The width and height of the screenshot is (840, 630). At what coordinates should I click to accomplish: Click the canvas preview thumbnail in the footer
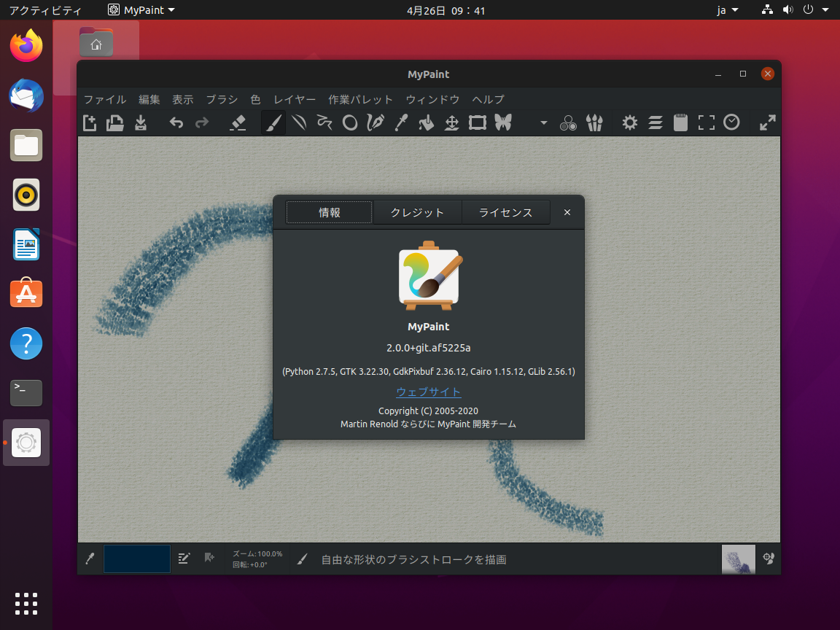tap(738, 558)
